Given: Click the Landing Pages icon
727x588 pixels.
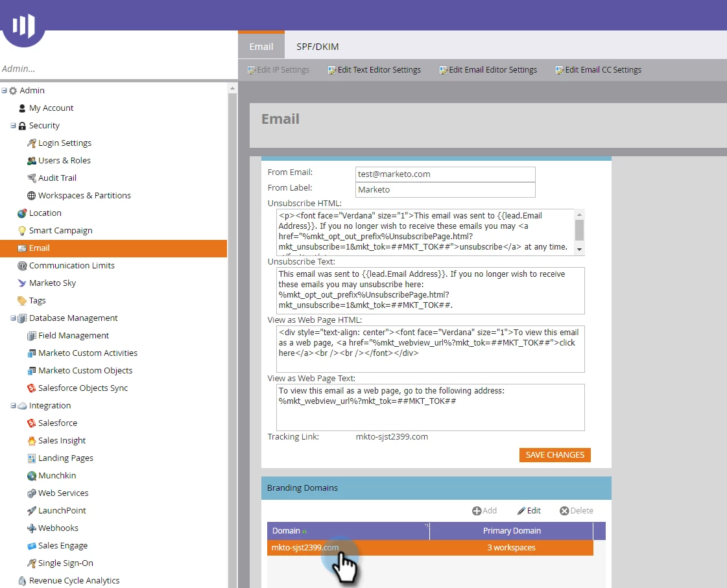Looking at the screenshot, I should (32, 458).
